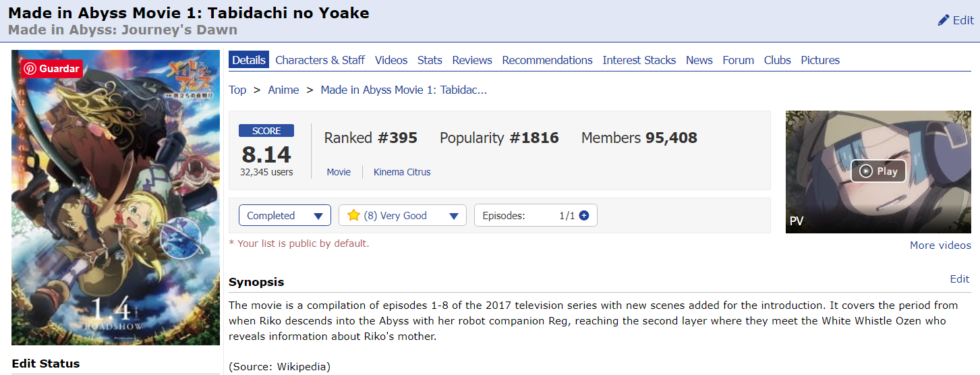Click the PV video thumbnail label
980x375 pixels.
point(797,221)
